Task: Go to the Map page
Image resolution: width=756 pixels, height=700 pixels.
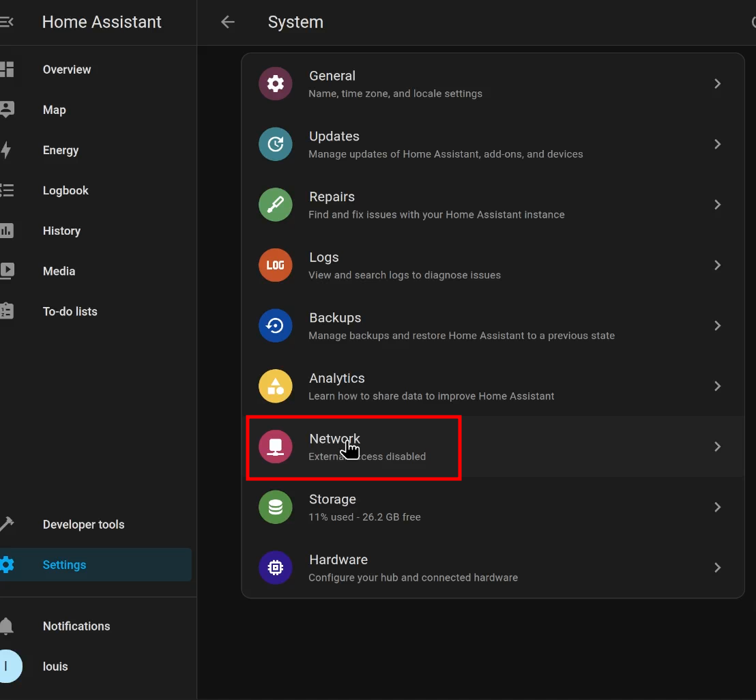Action: click(x=96, y=110)
